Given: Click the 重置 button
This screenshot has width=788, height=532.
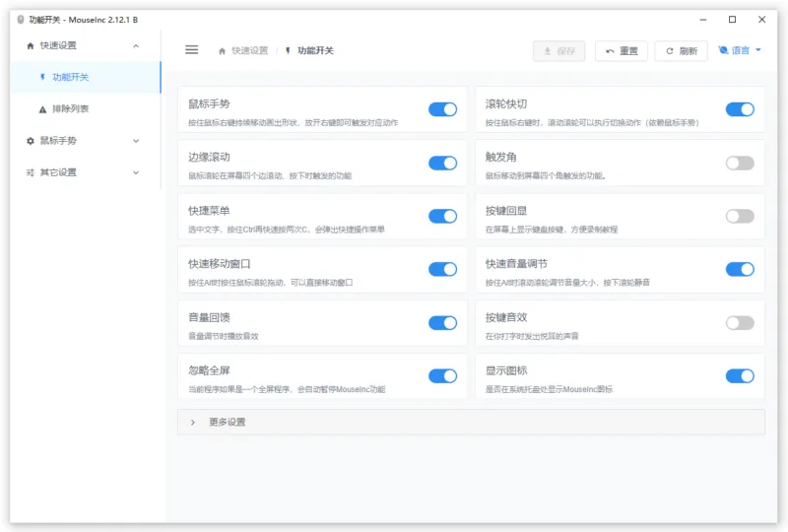Looking at the screenshot, I should point(622,51).
